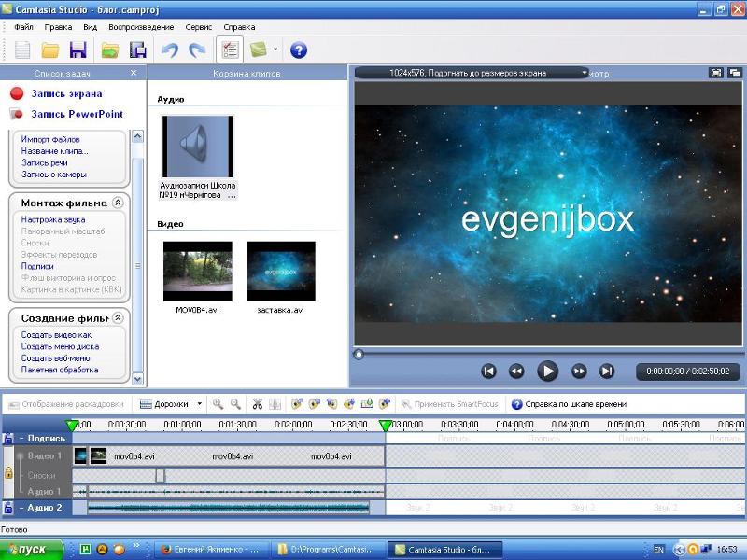Select the Аудио 2 waveform clip on timeline
Screen dimensions: 747x560
[x=229, y=508]
